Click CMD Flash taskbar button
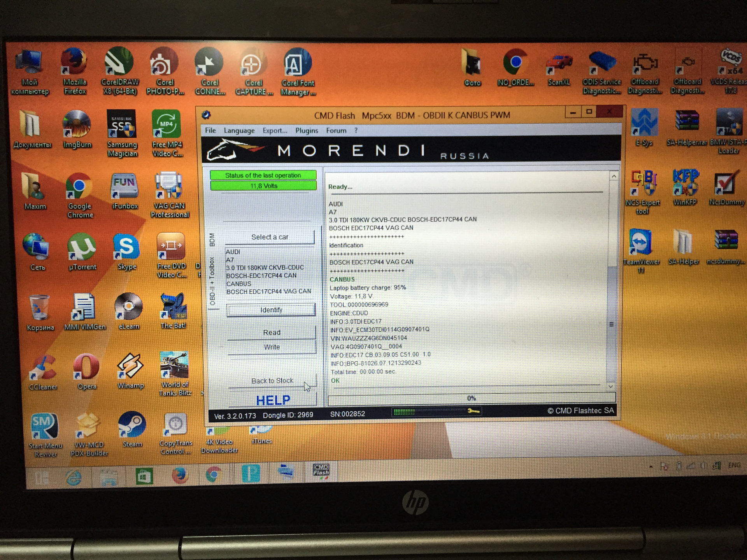The width and height of the screenshot is (747, 560). tap(321, 471)
